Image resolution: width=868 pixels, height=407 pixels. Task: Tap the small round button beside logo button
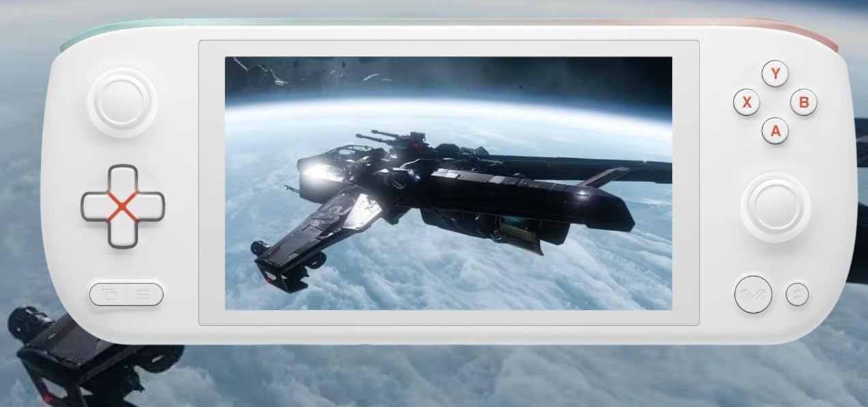797,295
